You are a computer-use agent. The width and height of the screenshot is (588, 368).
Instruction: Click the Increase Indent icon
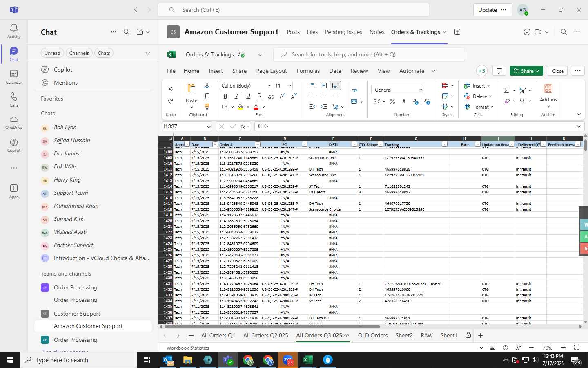click(324, 107)
